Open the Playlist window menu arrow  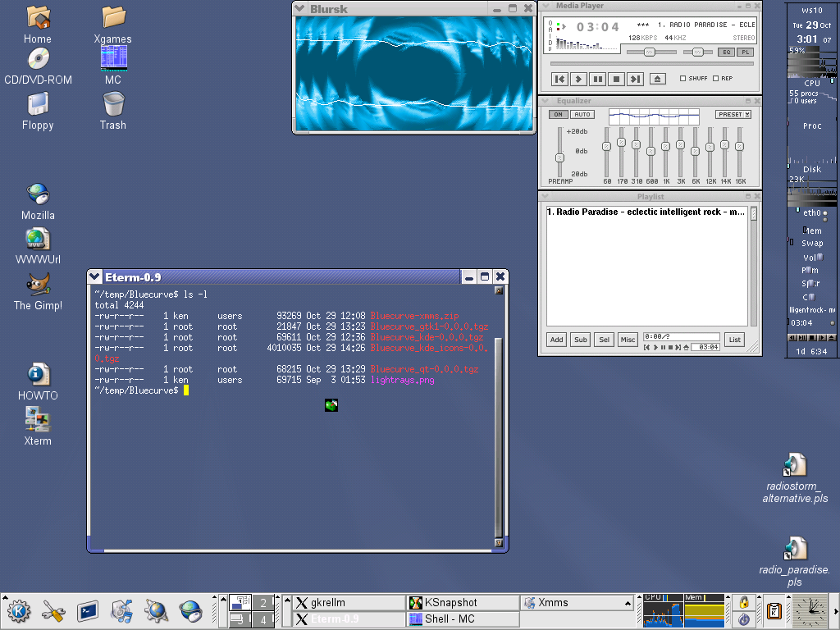tap(546, 197)
